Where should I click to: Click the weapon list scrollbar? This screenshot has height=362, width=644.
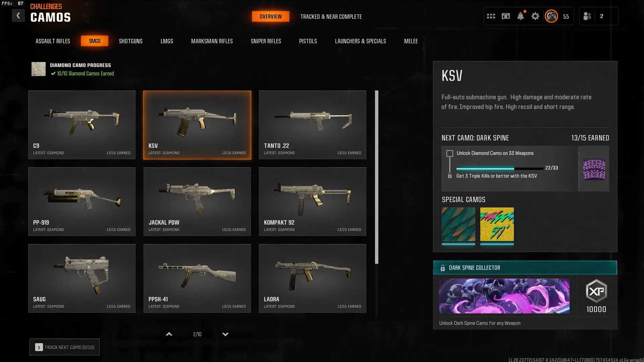click(x=377, y=177)
